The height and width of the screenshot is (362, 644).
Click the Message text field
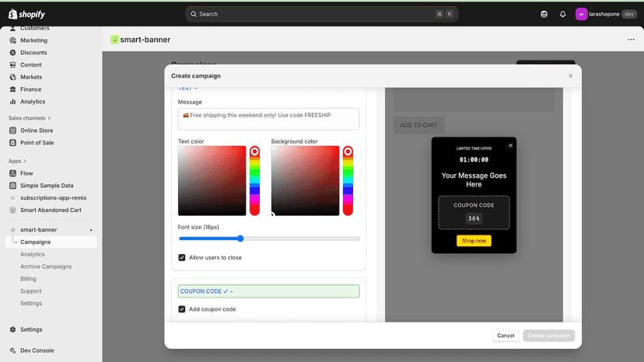pyautogui.click(x=268, y=119)
